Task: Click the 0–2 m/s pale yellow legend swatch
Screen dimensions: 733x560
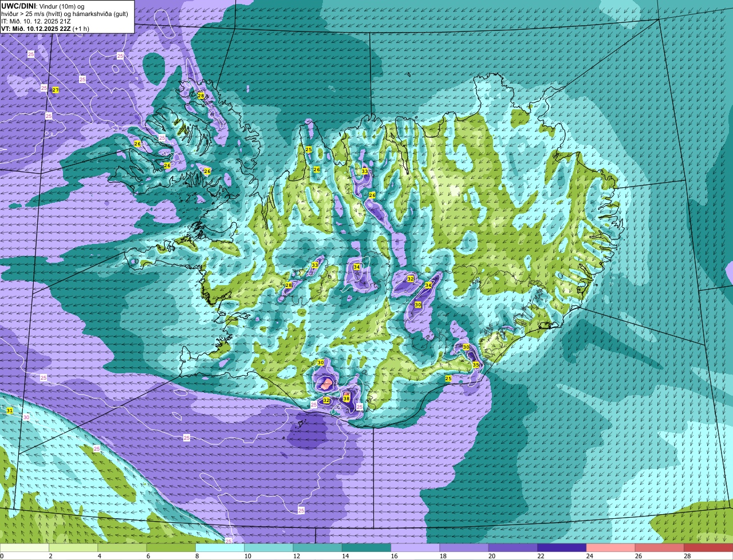Action: tap(25, 547)
